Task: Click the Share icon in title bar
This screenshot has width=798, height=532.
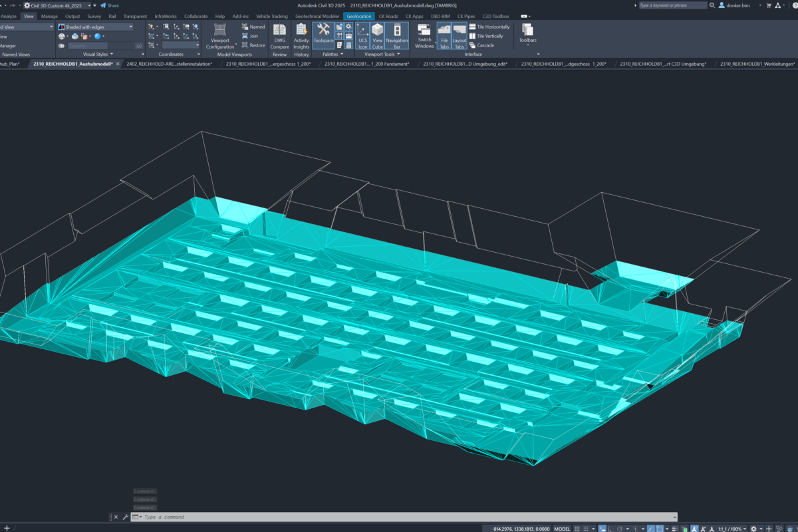Action: tap(109, 5)
